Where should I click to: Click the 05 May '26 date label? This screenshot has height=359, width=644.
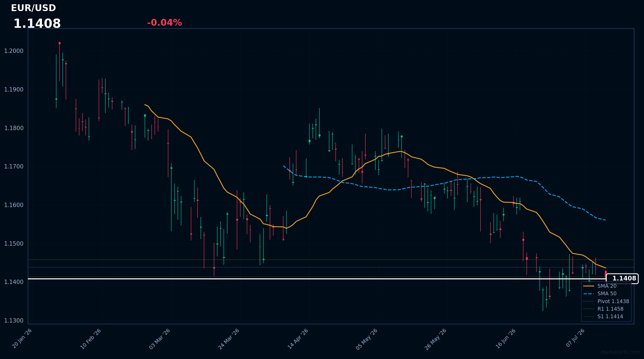367,339
